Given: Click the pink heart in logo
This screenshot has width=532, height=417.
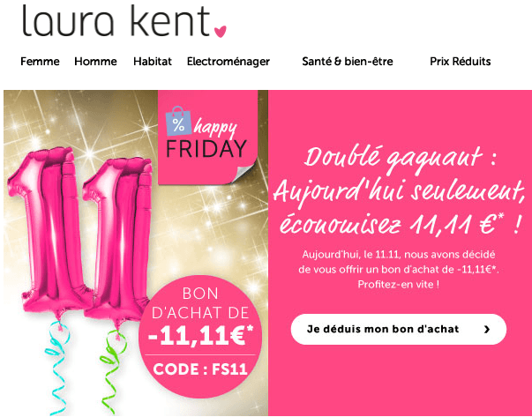Looking at the screenshot, I should tap(221, 32).
